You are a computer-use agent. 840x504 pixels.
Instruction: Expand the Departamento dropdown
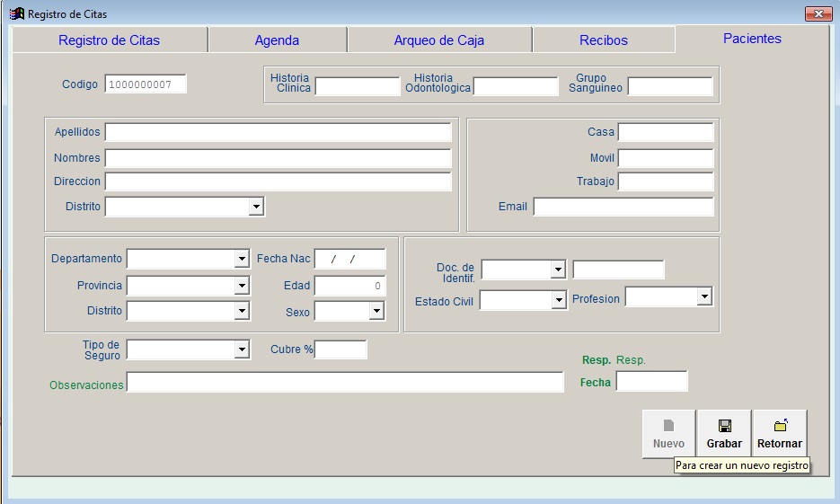point(241,259)
